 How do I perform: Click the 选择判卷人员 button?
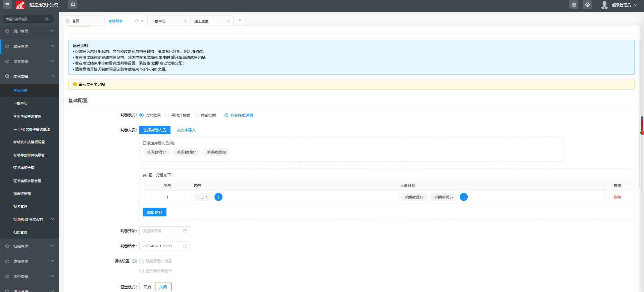click(x=155, y=130)
